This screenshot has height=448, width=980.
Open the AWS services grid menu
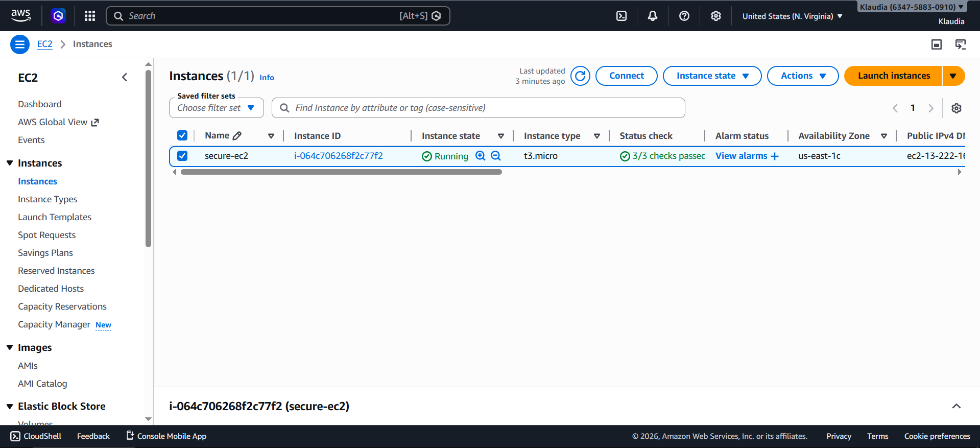[90, 16]
